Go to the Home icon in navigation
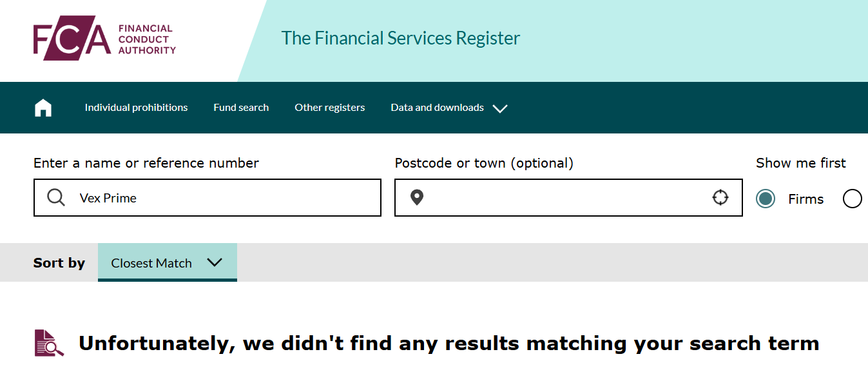This screenshot has width=868, height=372. (x=43, y=108)
